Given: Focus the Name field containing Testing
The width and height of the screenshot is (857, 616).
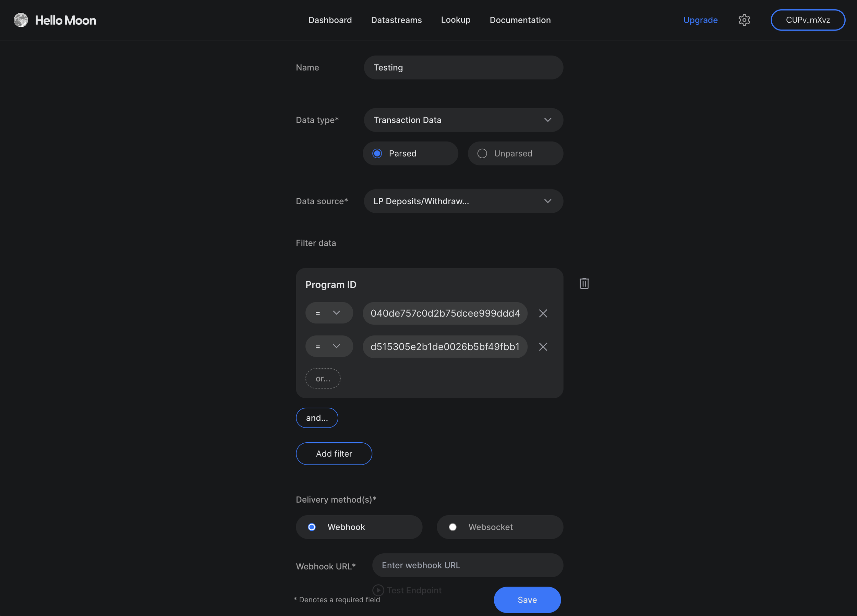Looking at the screenshot, I should coord(463,67).
